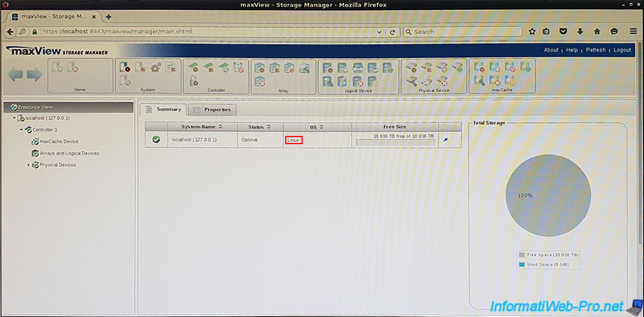644x317 pixels.
Task: Sort table by System Name column header
Action: 201,127
